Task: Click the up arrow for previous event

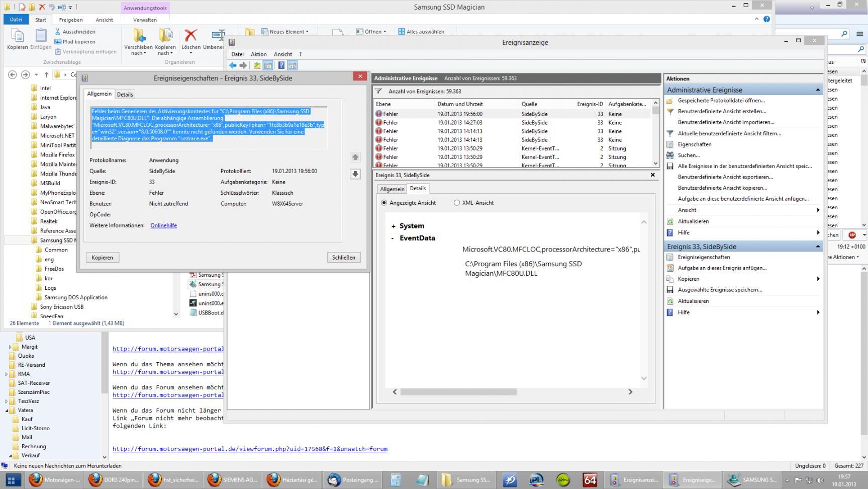Action: [355, 157]
